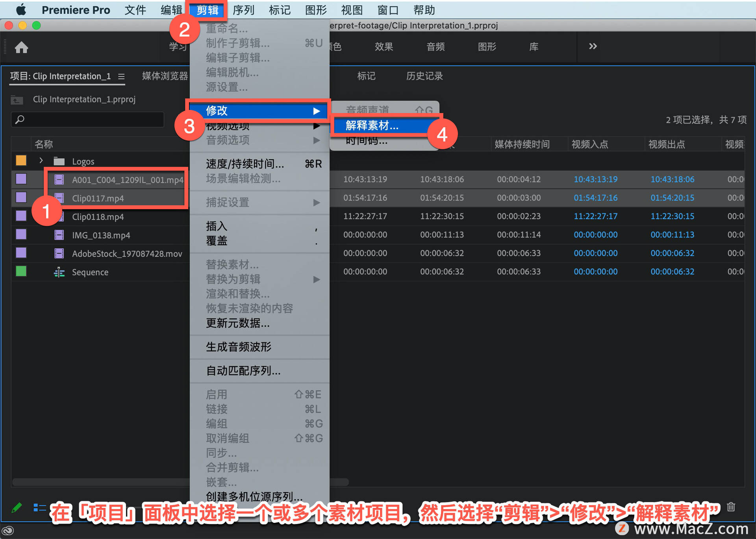Click the parent folder icon beside project name

(17, 100)
